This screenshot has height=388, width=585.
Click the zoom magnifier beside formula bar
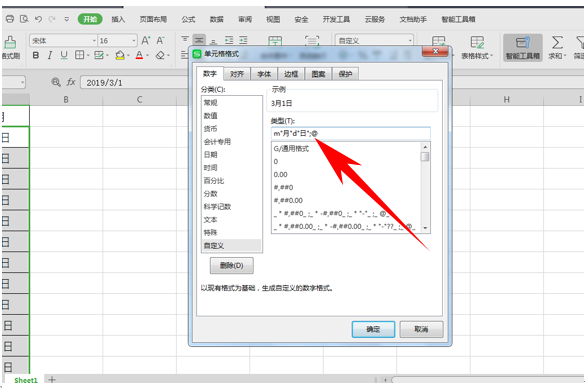point(56,82)
